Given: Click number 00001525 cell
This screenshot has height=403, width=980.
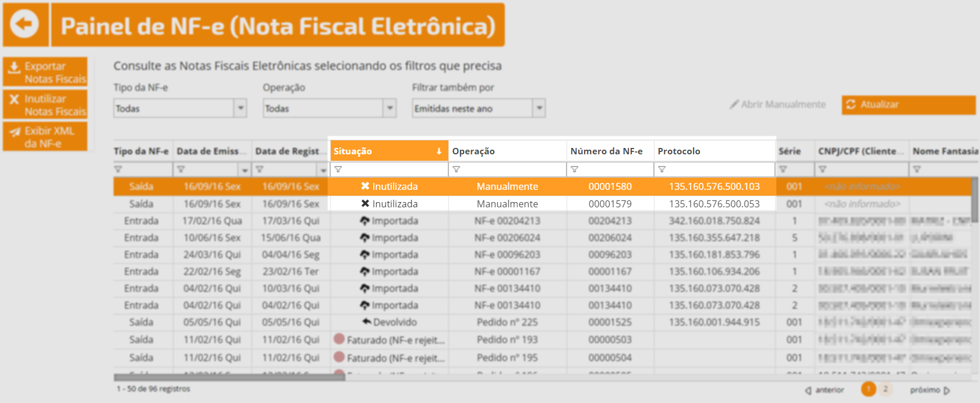Looking at the screenshot, I should (x=610, y=322).
